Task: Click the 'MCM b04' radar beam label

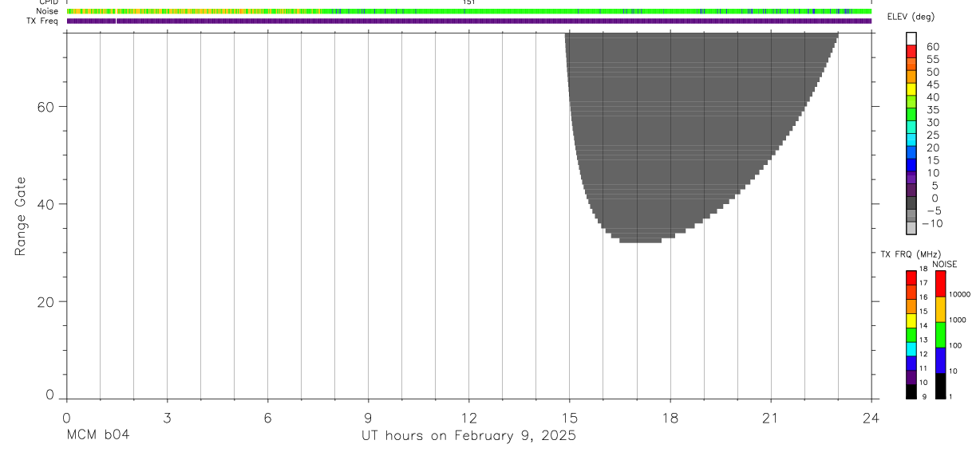Action: pos(98,435)
